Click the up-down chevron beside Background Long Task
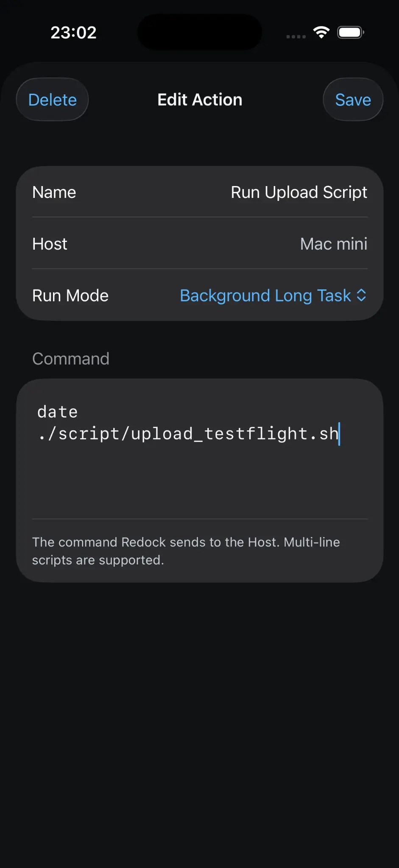Screen dimensions: 399x868 pyautogui.click(x=361, y=295)
